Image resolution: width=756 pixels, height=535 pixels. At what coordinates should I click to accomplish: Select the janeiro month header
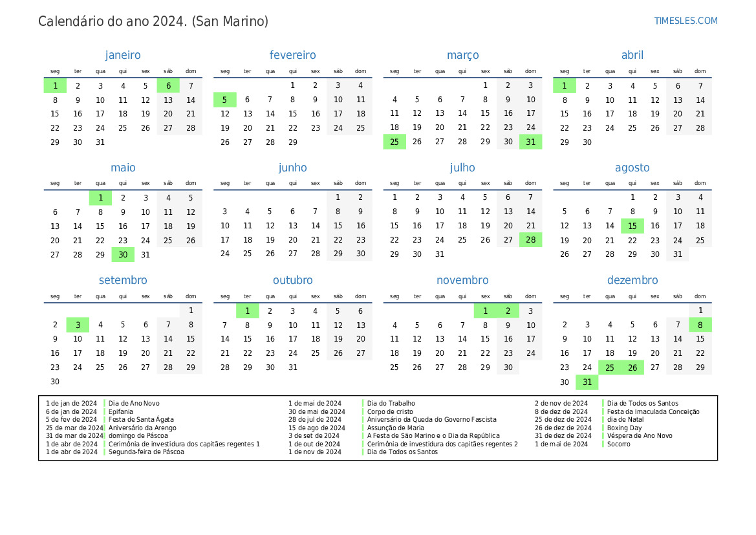[123, 55]
